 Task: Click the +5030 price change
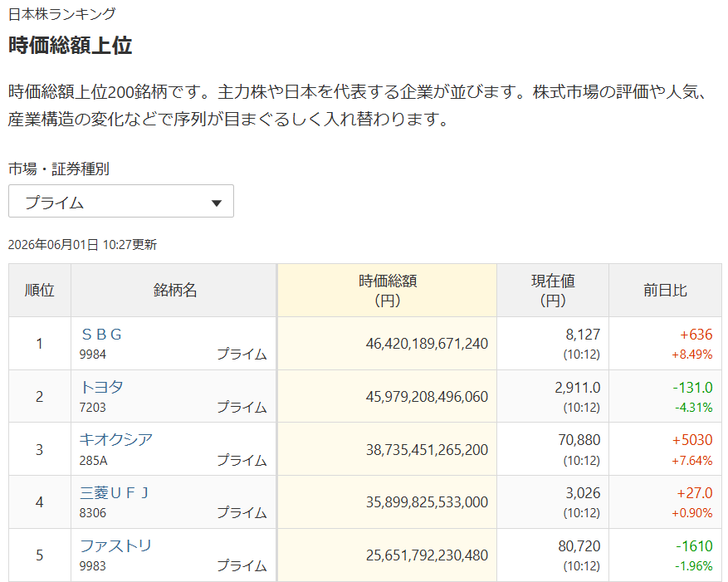[x=692, y=440]
